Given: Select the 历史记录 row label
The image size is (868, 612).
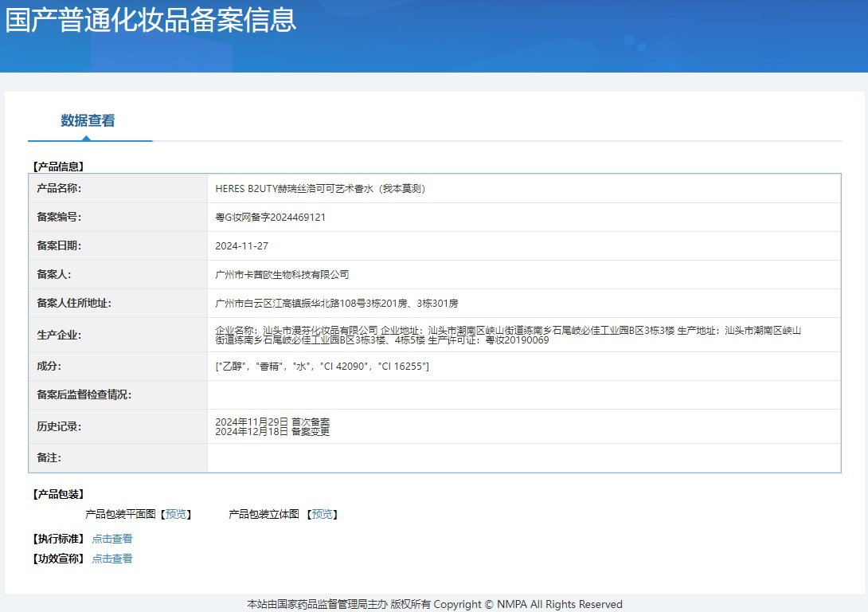Looking at the screenshot, I should (x=59, y=426).
